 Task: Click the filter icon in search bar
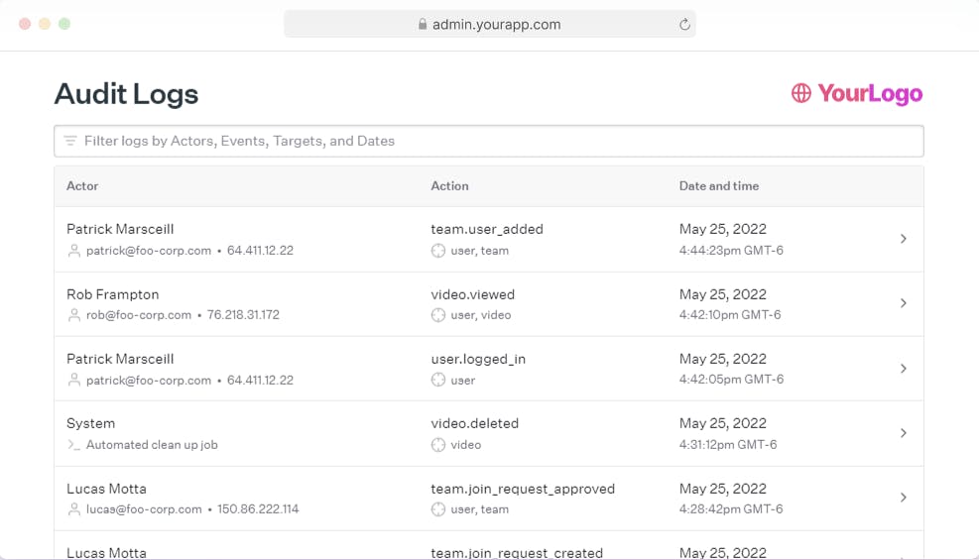(70, 141)
